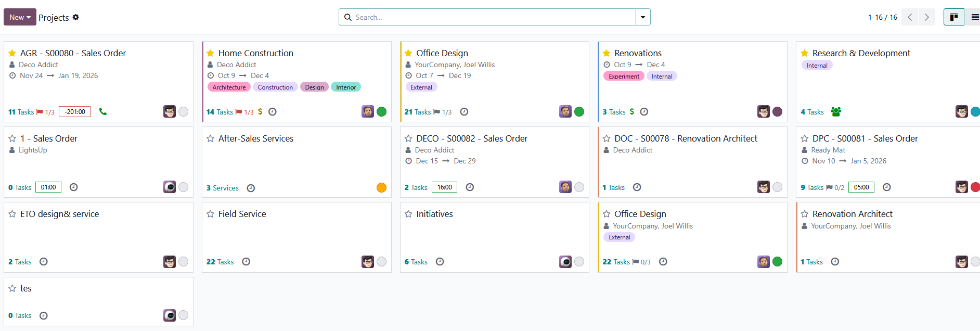
Task: Select the Architecture tag on Home Construction
Action: tap(229, 87)
